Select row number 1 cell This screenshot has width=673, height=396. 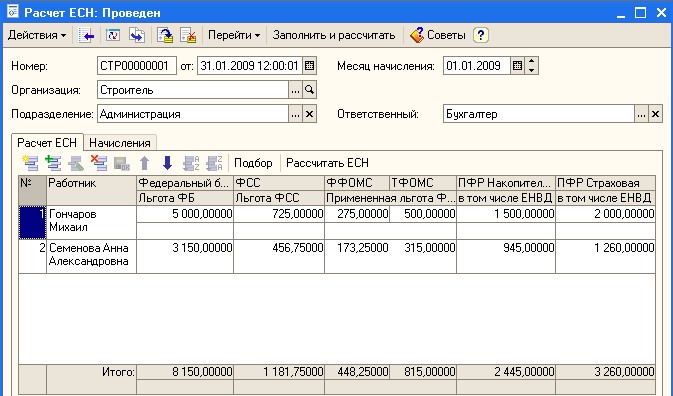coord(32,222)
